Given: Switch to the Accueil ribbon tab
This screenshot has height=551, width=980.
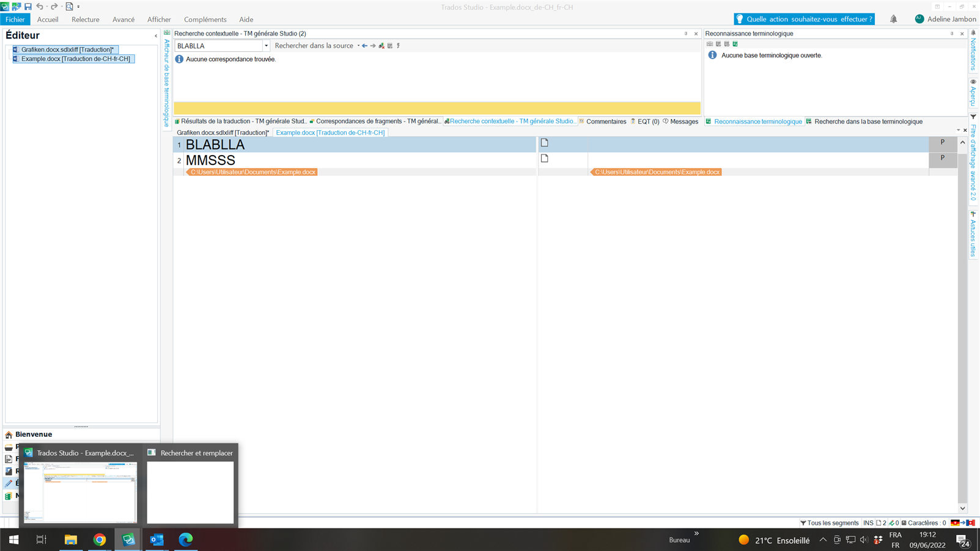Looking at the screenshot, I should [48, 20].
